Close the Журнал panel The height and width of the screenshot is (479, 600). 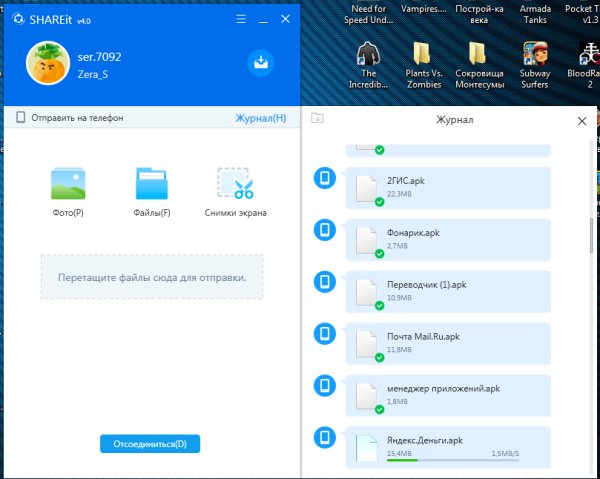[582, 121]
